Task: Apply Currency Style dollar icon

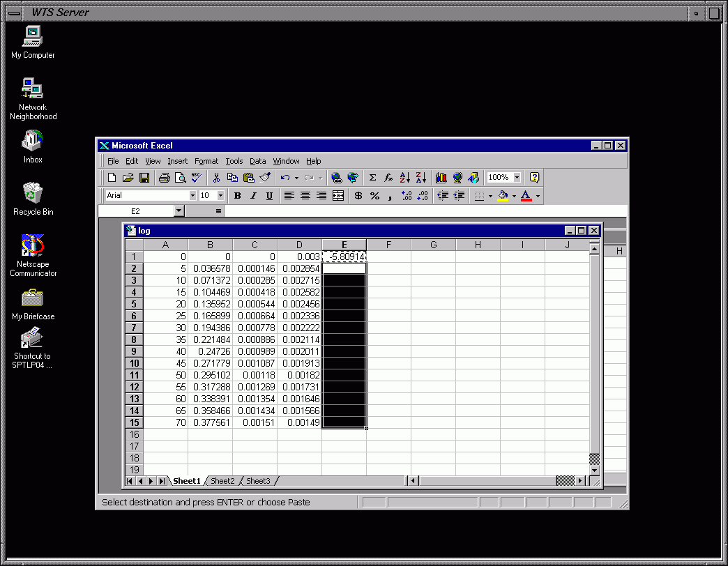Action: [358, 196]
